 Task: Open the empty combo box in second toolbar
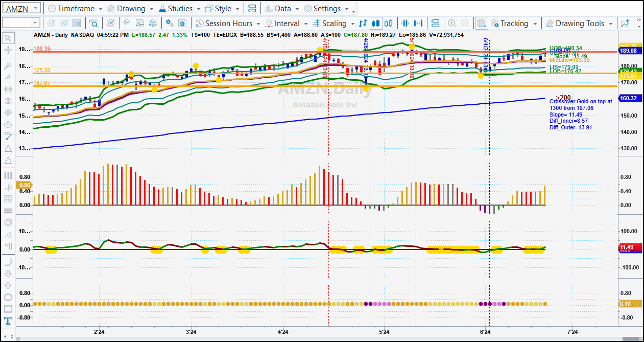click(x=21, y=23)
